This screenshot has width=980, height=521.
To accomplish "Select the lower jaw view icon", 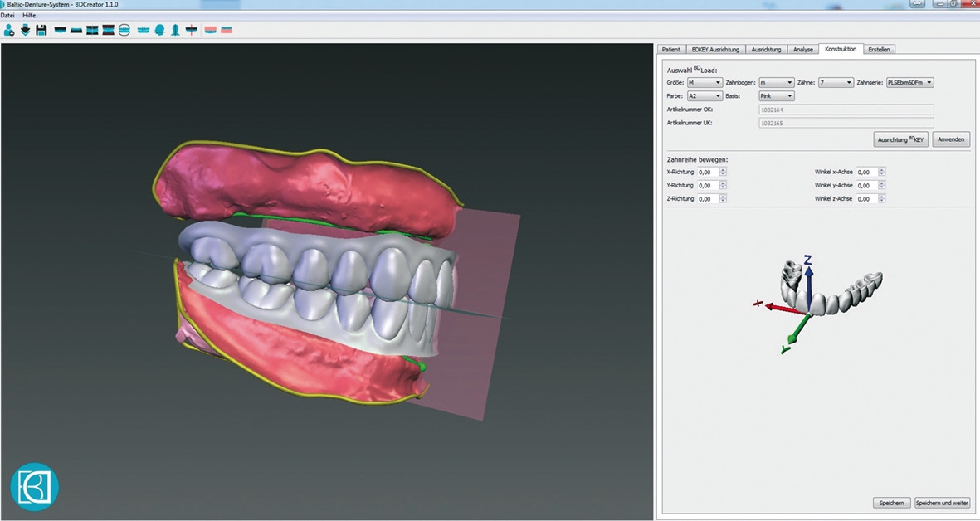I will (x=76, y=31).
